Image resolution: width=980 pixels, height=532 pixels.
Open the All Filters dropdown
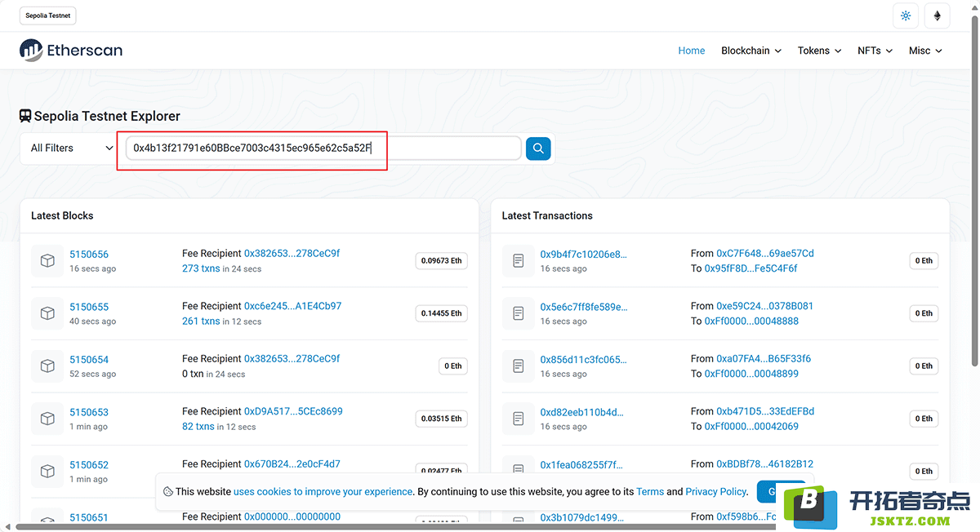[x=72, y=149]
